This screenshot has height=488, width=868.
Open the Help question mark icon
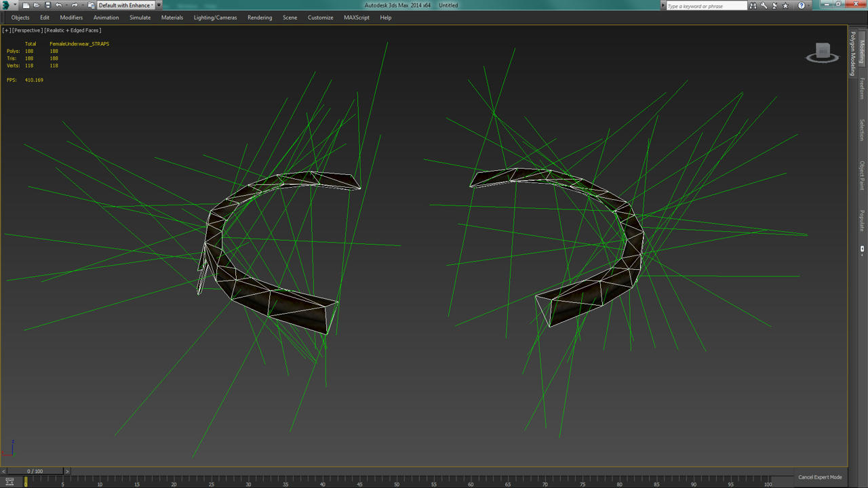pyautogui.click(x=801, y=5)
